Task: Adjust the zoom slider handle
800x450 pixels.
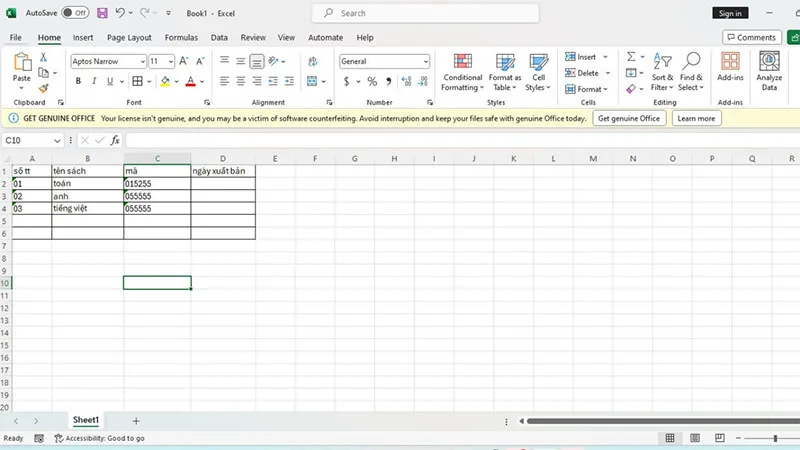Action: click(775, 438)
